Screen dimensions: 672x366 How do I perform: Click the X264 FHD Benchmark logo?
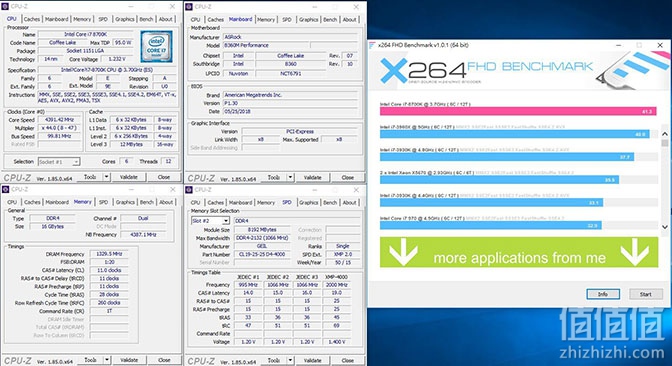(x=486, y=69)
